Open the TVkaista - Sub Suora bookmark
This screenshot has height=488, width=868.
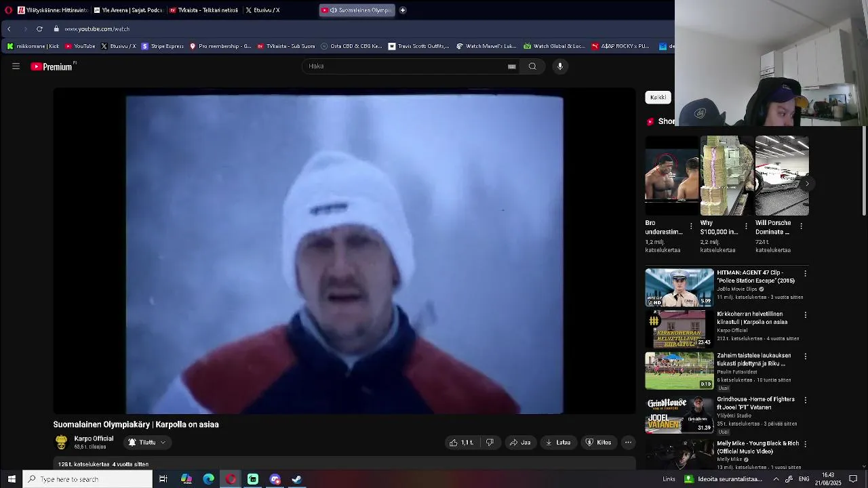click(x=286, y=46)
